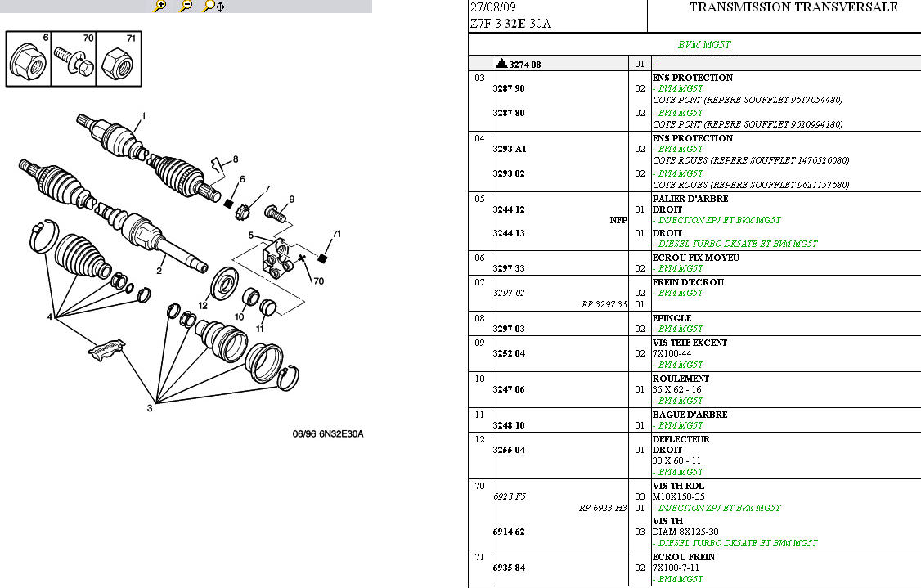This screenshot has width=921, height=588.
Task: Click replacement reference RP 6923 H3
Action: click(604, 508)
